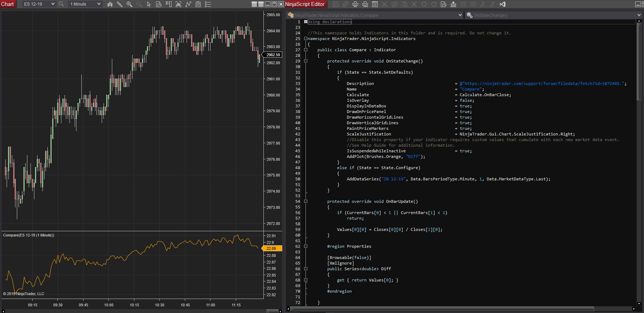The width and height of the screenshot is (644, 313).
Task: Open the ES 12-19 instrument dropdown
Action: (x=39, y=4)
